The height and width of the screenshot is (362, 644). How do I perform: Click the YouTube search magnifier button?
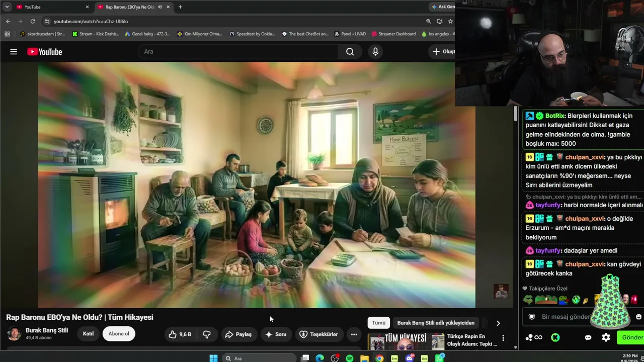tap(350, 52)
